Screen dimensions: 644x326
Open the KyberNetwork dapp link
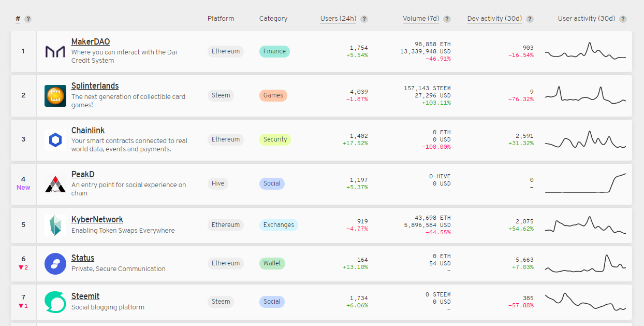tap(97, 219)
